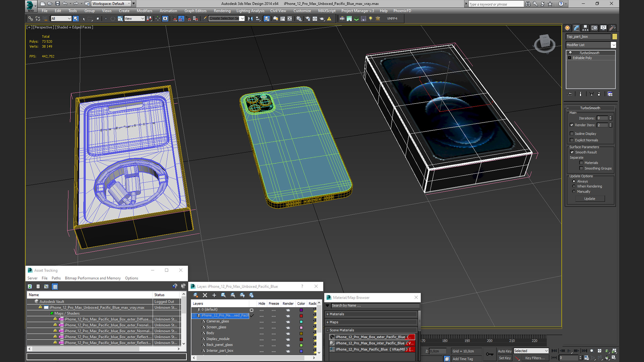Click the Add Selected Objects plus icon
The image size is (644, 362).
point(214,295)
